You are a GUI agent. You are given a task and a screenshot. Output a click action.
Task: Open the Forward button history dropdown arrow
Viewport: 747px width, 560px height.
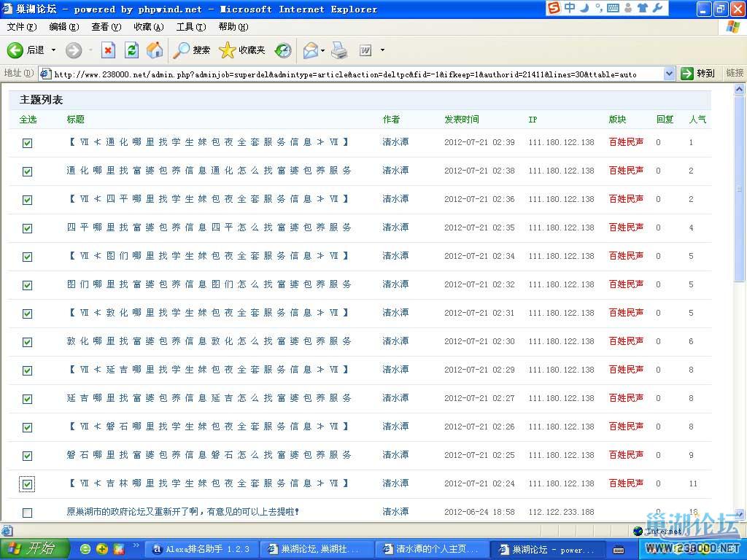click(90, 50)
